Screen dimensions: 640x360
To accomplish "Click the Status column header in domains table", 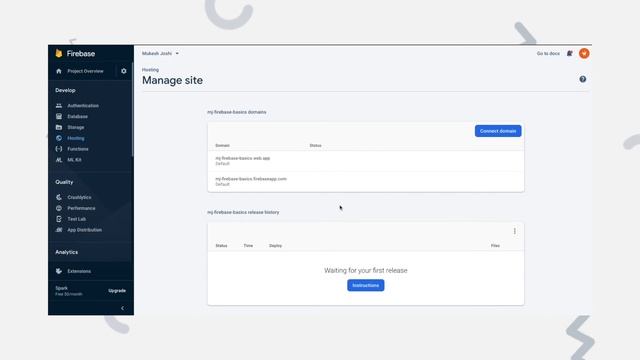I will pos(316,145).
